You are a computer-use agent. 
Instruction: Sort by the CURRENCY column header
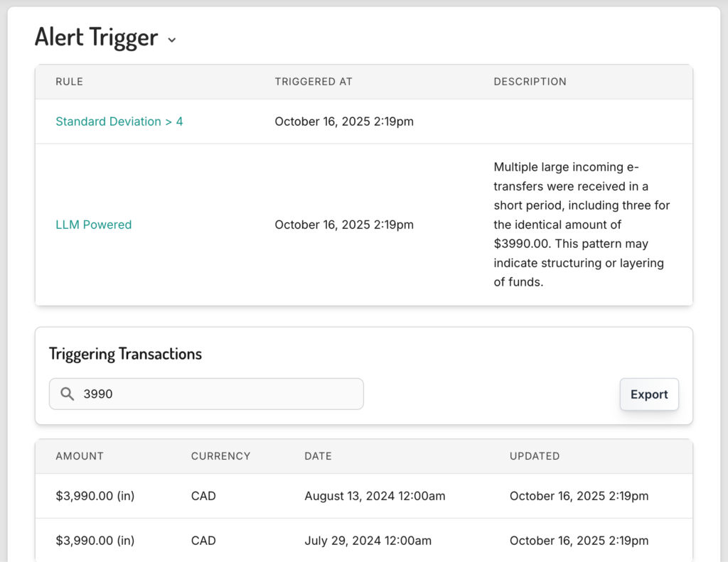[x=220, y=456]
